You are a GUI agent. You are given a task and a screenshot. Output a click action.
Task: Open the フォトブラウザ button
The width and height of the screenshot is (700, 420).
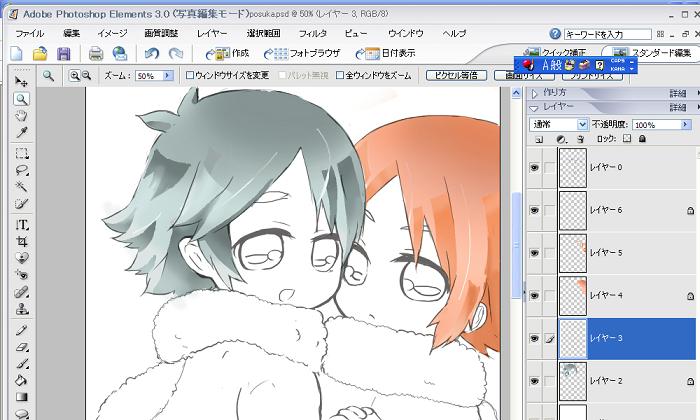click(302, 54)
